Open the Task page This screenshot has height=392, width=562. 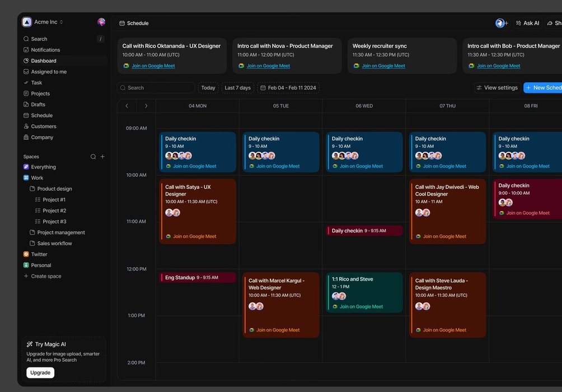point(64,82)
